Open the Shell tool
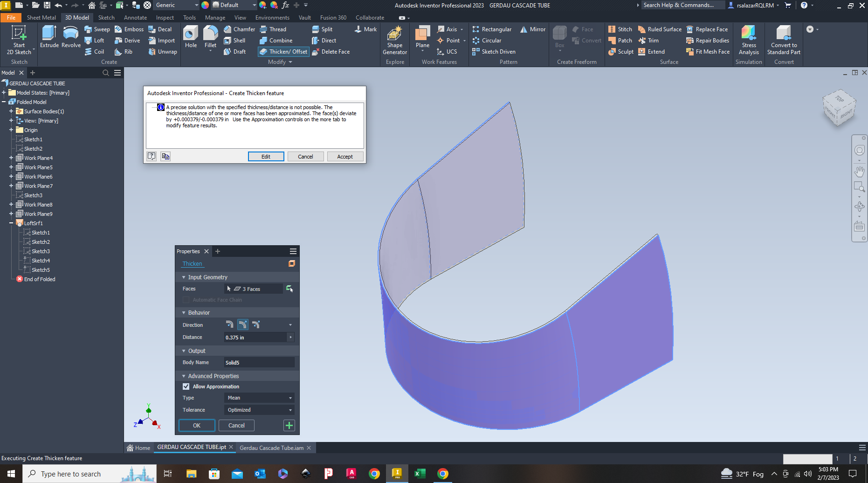The width and height of the screenshot is (868, 483). point(234,41)
